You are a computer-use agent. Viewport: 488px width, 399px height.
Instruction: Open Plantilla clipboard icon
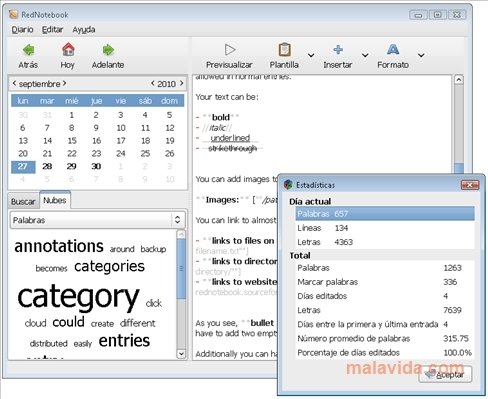(x=284, y=50)
